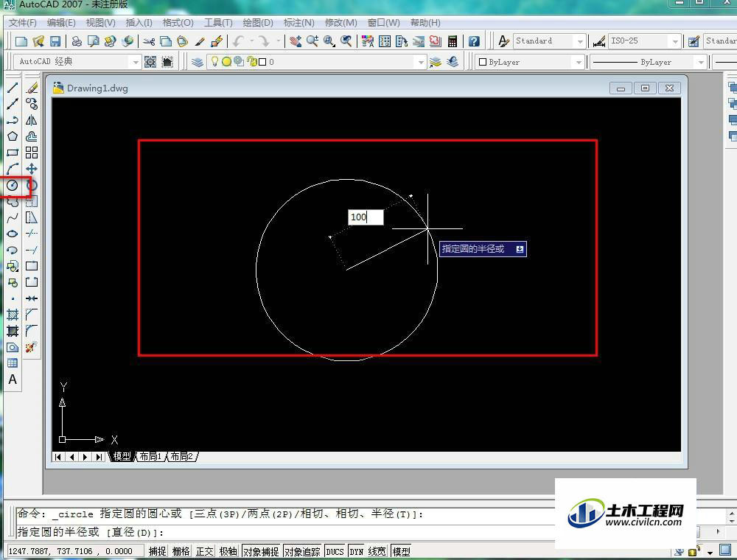
Task: Open the 绘图(D) menu
Action: [x=258, y=23]
